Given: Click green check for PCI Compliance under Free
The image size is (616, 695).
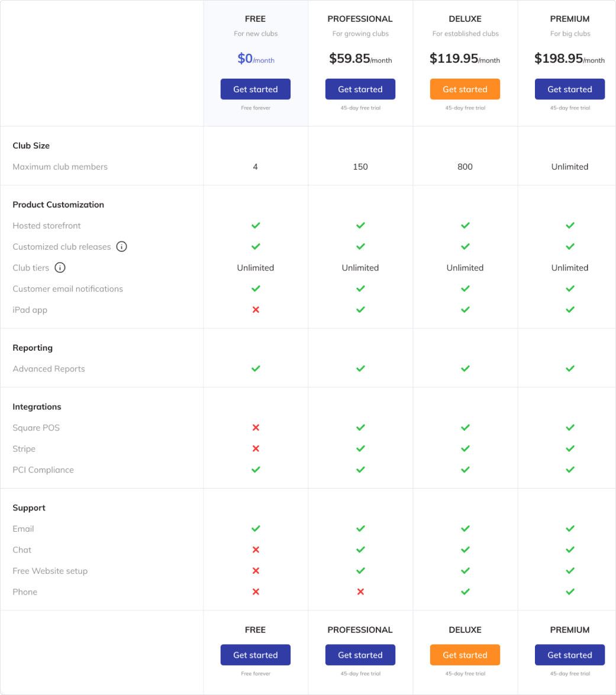Looking at the screenshot, I should (x=256, y=470).
